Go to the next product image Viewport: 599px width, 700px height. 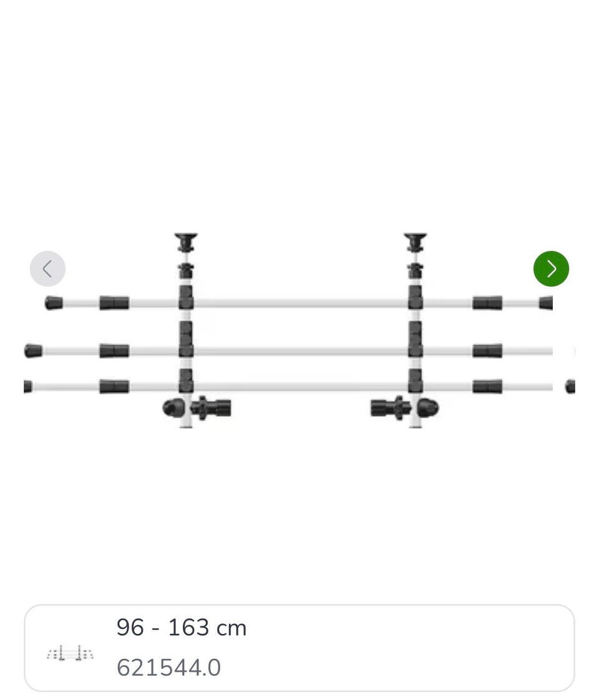coord(551,269)
